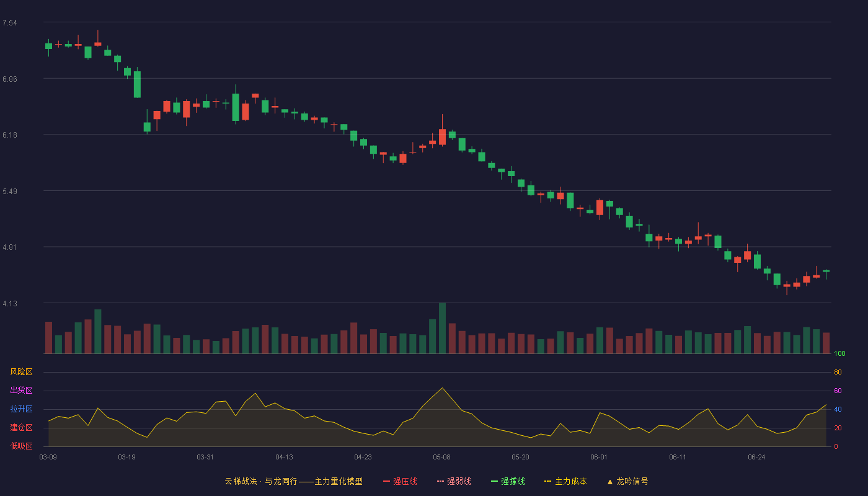Click the 出货区 zone label
The width and height of the screenshot is (868, 496).
pos(21,391)
